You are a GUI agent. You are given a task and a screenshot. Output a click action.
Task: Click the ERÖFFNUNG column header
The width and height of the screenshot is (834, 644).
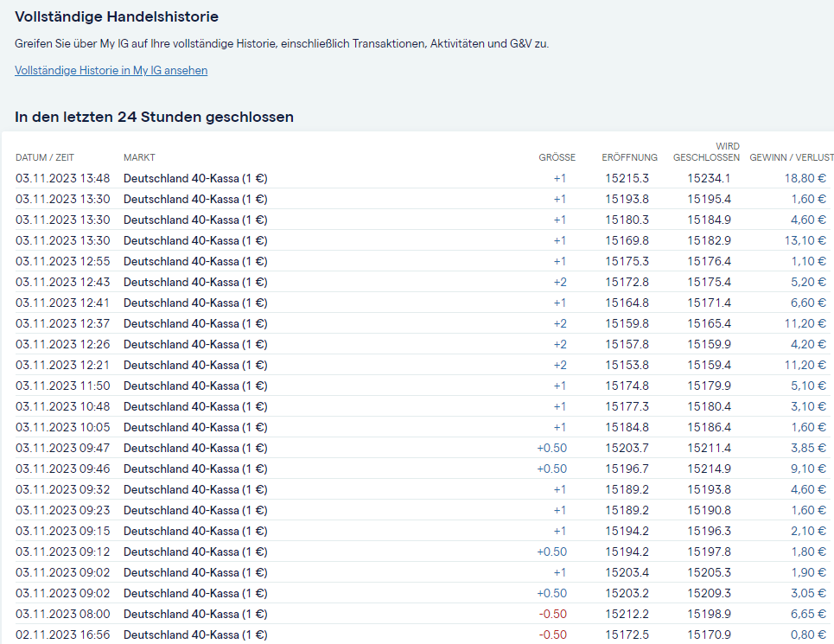click(x=629, y=157)
